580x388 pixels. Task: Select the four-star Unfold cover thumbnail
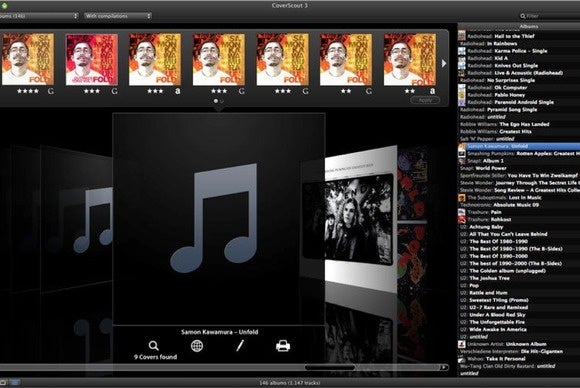(28, 60)
